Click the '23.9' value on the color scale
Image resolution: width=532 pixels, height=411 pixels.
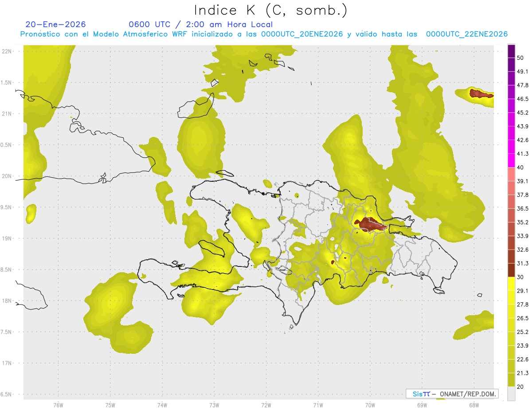(x=523, y=346)
